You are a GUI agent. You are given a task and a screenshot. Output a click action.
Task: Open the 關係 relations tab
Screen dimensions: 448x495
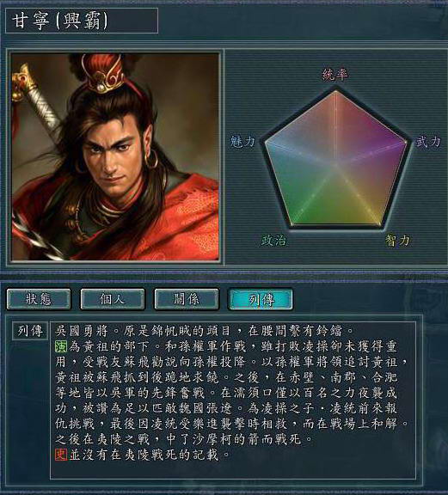[187, 299]
